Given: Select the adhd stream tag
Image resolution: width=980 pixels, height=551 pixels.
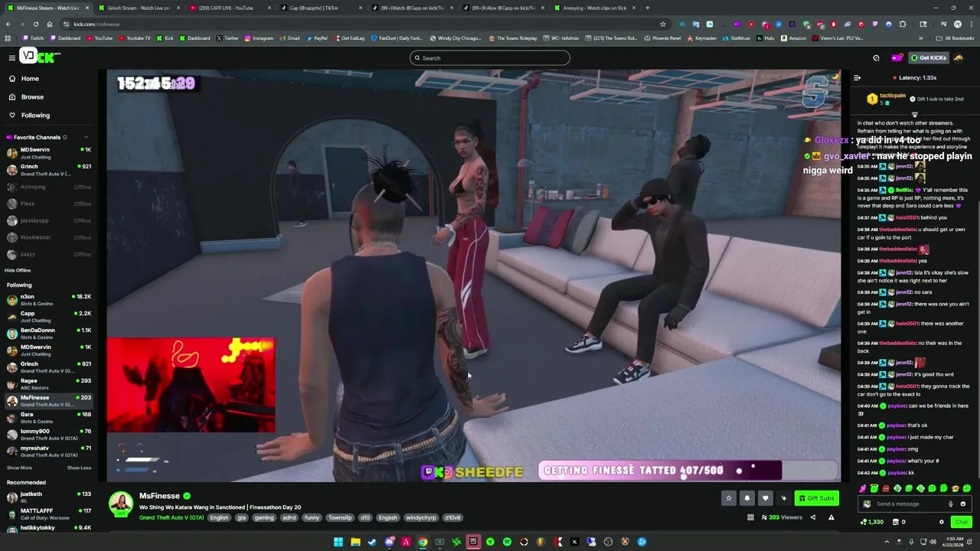Looking at the screenshot, I should [x=289, y=518].
